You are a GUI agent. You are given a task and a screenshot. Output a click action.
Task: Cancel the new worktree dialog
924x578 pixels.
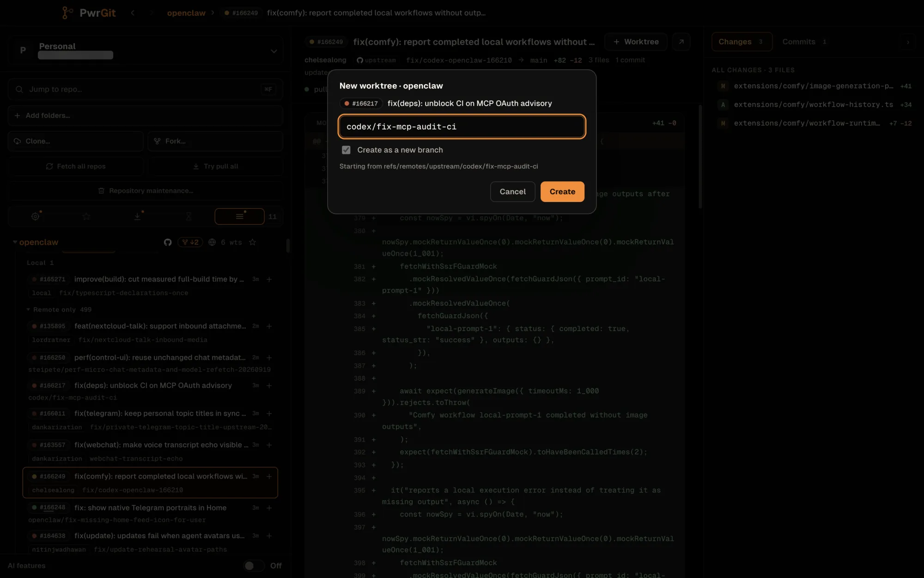click(x=512, y=191)
